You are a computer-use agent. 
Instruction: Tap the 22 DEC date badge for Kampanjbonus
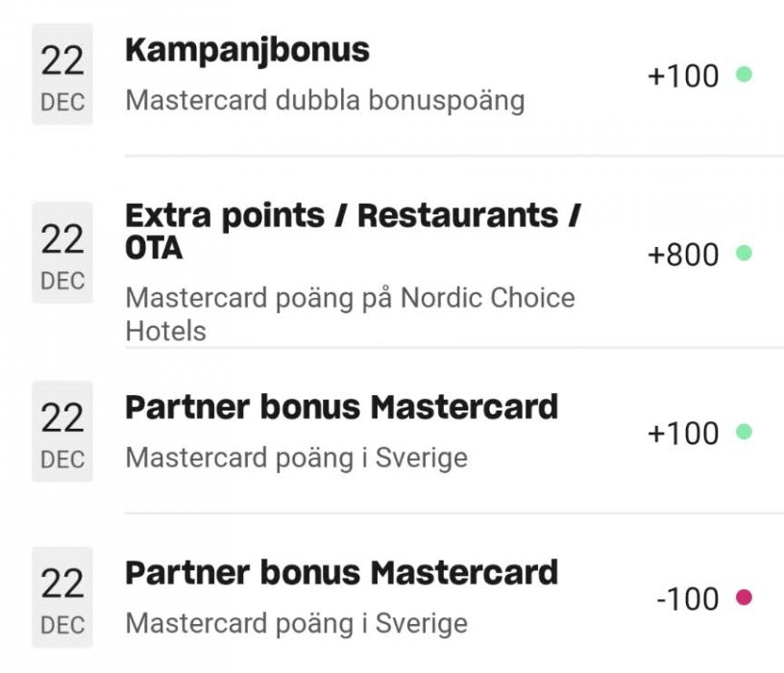[x=62, y=75]
